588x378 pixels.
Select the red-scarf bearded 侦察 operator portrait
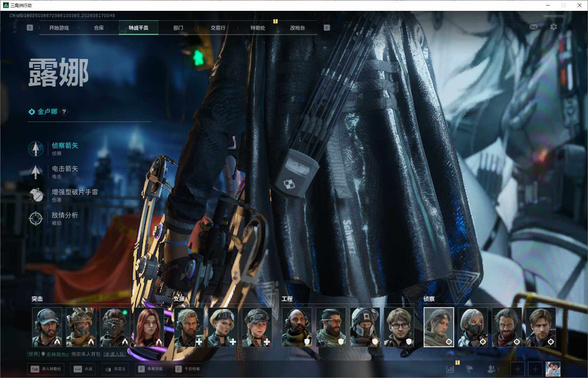click(x=507, y=327)
